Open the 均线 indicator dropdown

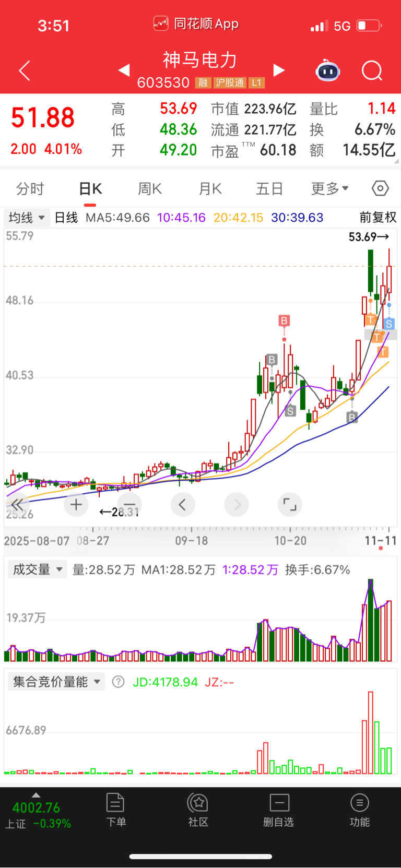pyautogui.click(x=27, y=218)
